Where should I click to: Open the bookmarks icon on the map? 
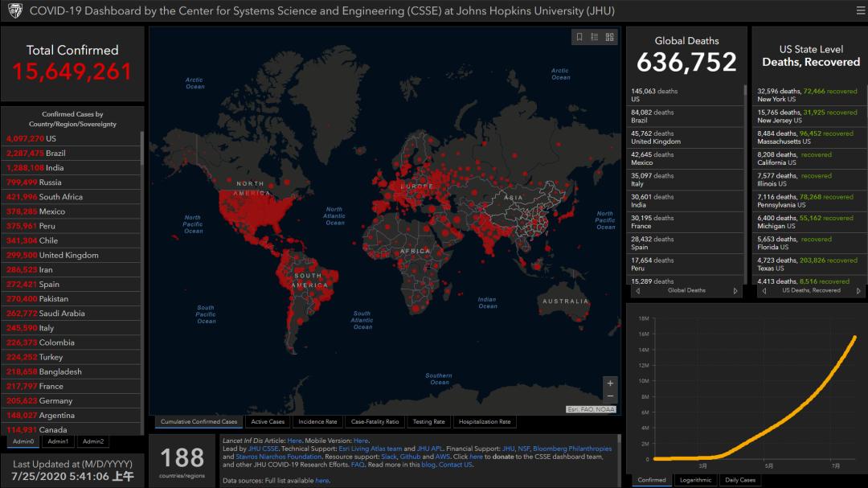click(x=579, y=37)
